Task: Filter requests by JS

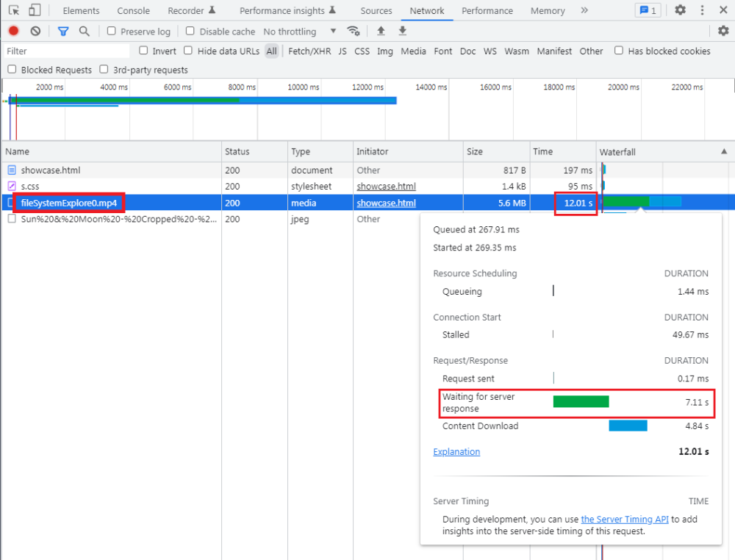Action: [x=343, y=51]
